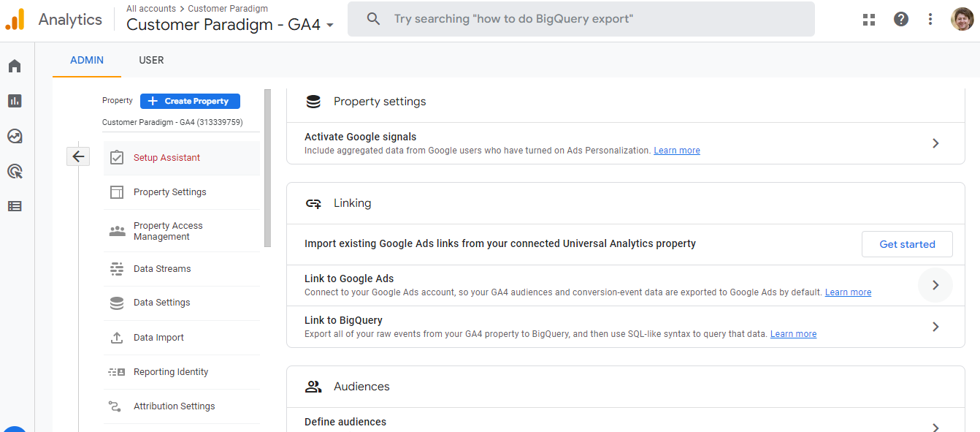Click the Google Analytics logo
This screenshot has width=980, height=432.
tap(15, 19)
